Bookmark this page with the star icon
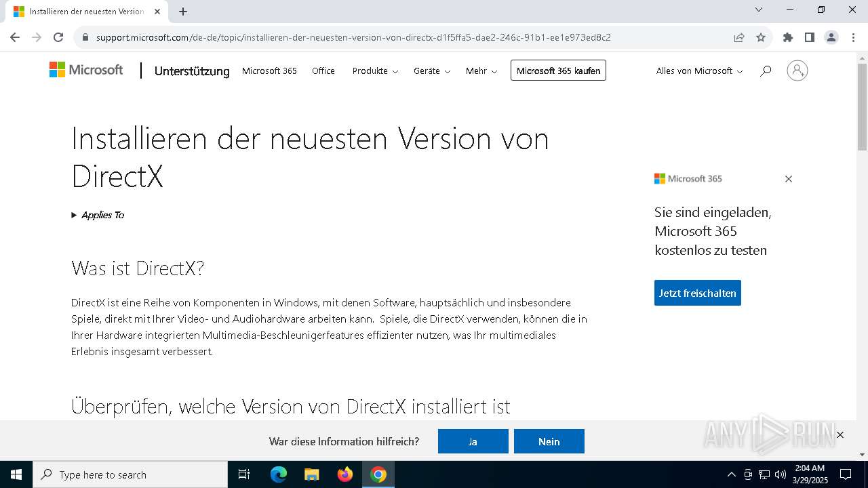 tap(761, 37)
